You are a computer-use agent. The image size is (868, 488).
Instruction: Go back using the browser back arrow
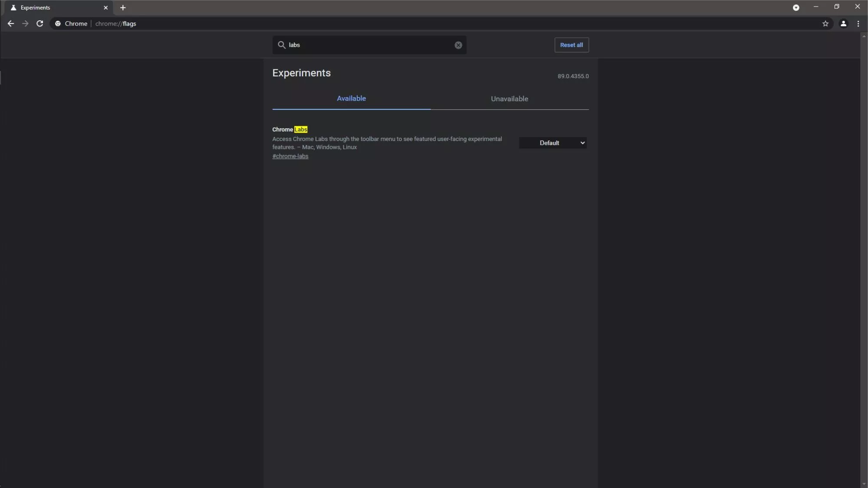pyautogui.click(x=11, y=24)
